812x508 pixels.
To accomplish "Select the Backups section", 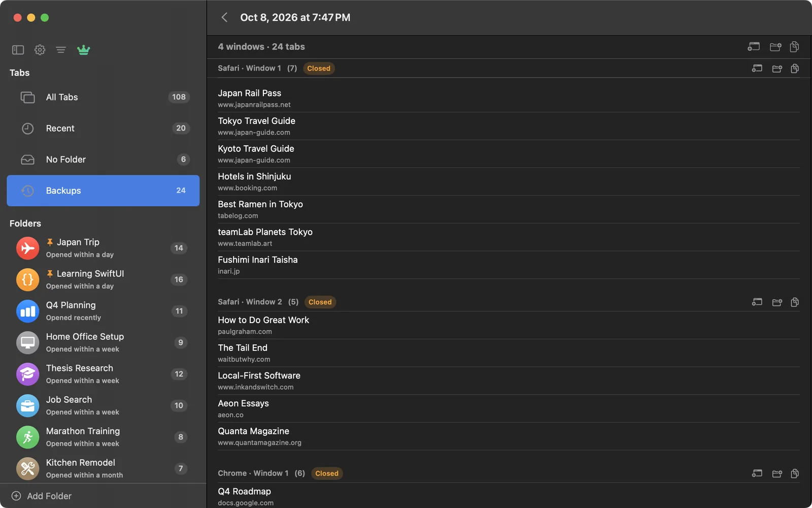I will [103, 190].
